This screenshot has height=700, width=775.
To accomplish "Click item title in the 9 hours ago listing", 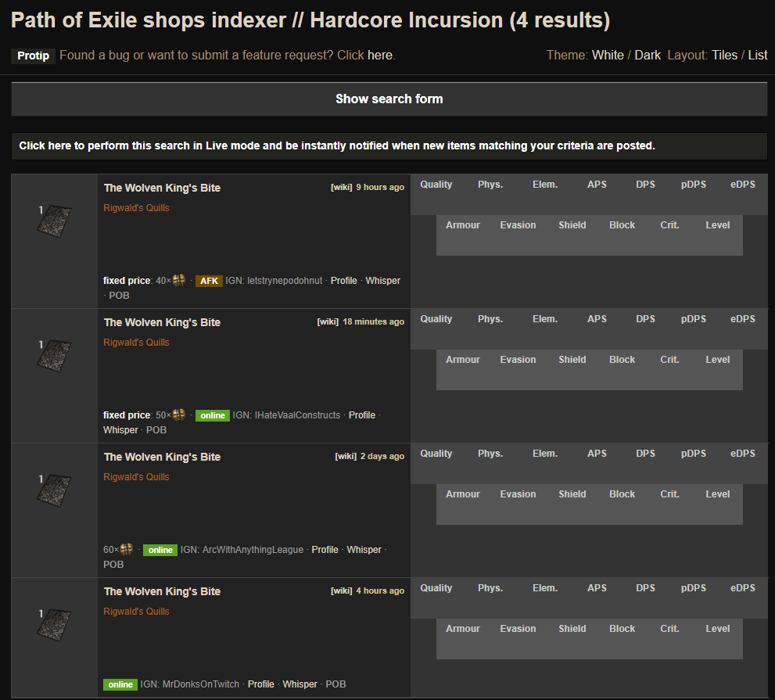I will tap(162, 188).
